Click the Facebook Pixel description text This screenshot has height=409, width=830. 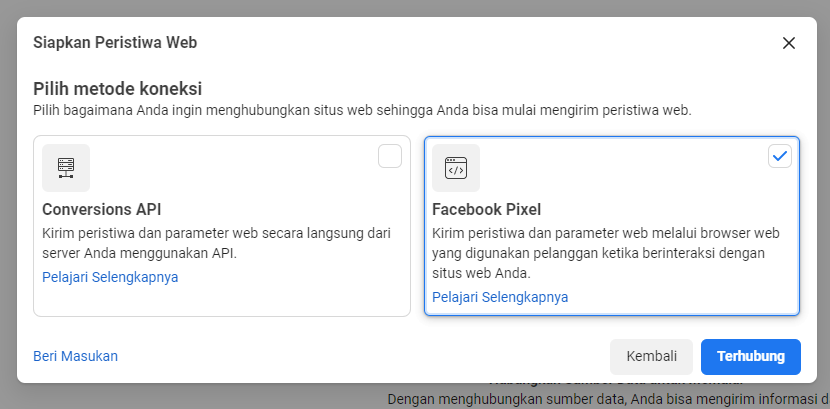click(606, 253)
